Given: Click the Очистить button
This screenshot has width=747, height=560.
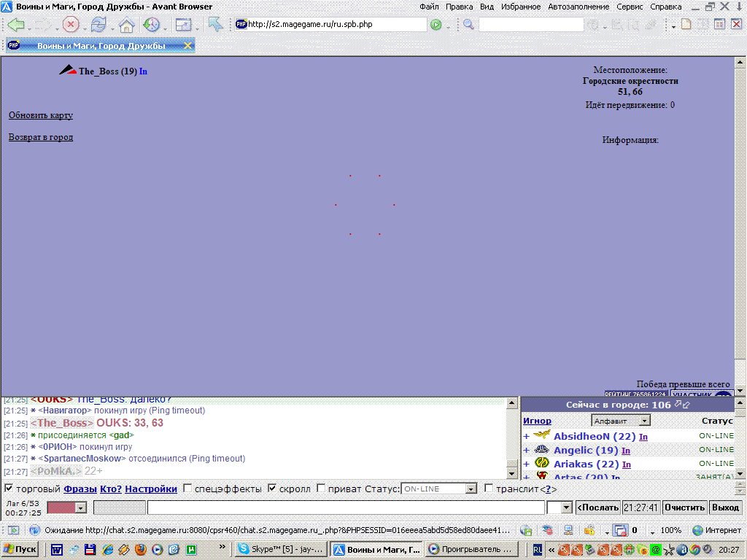Looking at the screenshot, I should tap(684, 507).
